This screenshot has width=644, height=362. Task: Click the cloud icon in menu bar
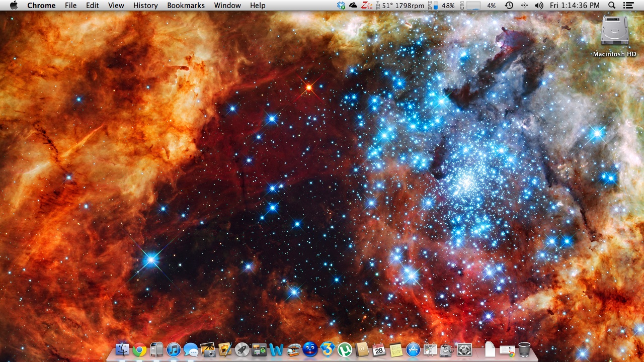(354, 6)
